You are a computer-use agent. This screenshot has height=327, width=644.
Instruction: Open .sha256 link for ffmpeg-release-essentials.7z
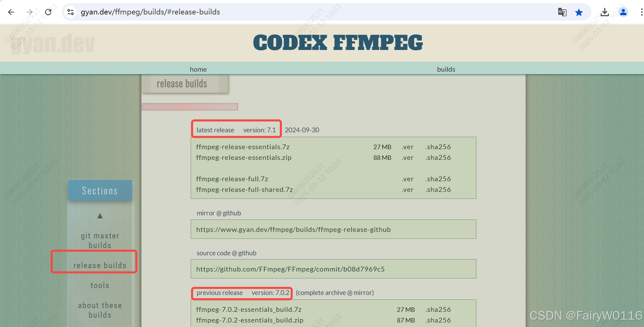438,147
